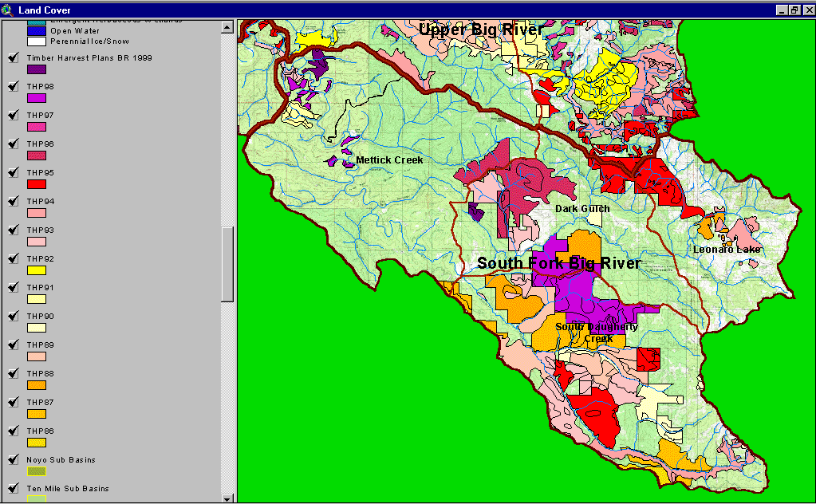816x504 pixels.
Task: Toggle the Timber Harvest Plans BR 1999 checkbox
Action: pos(14,57)
